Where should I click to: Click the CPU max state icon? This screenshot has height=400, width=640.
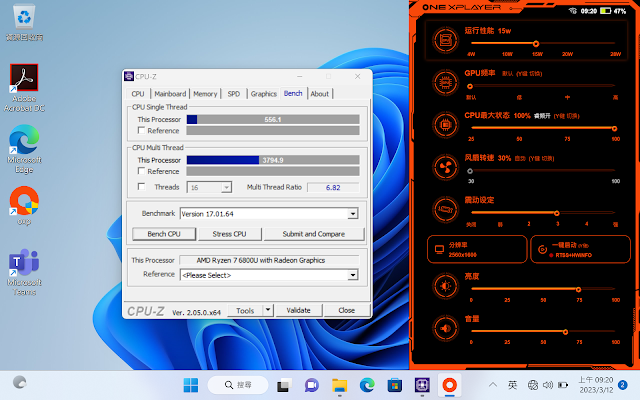click(x=445, y=124)
